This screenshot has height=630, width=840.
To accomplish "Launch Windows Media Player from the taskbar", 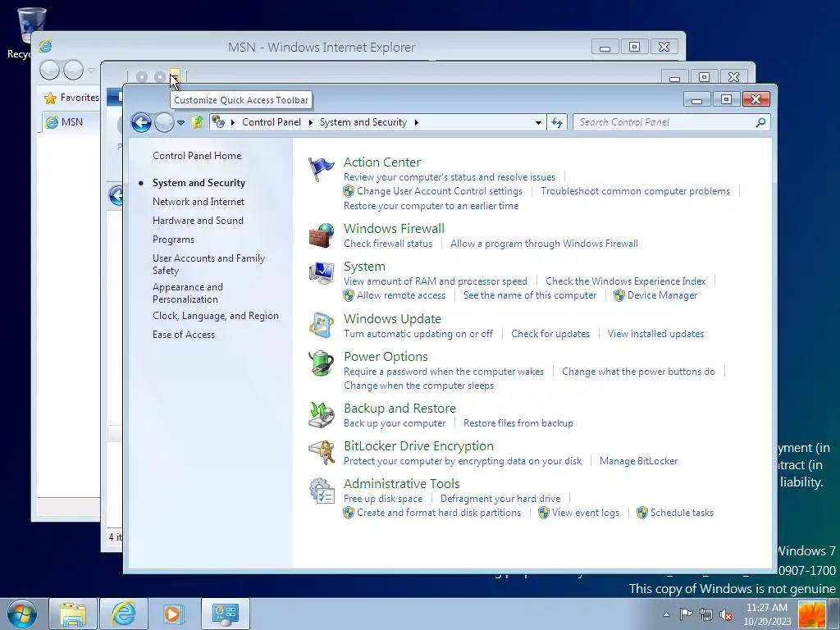I will pos(173,614).
